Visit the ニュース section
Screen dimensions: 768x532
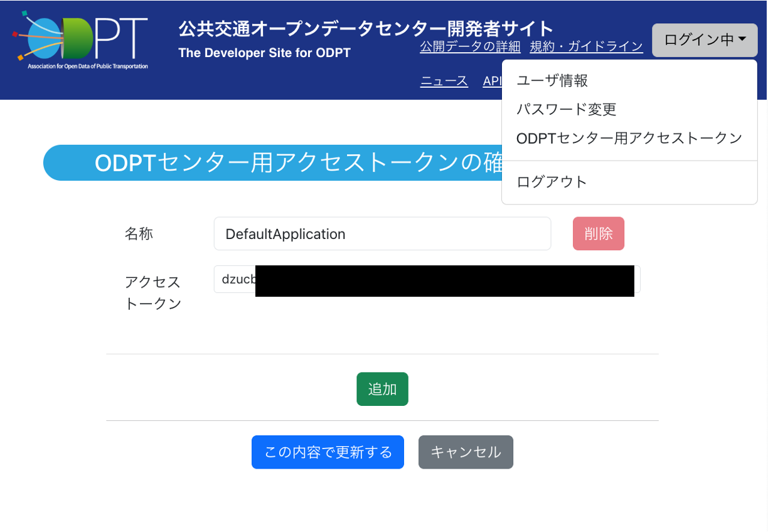click(444, 81)
